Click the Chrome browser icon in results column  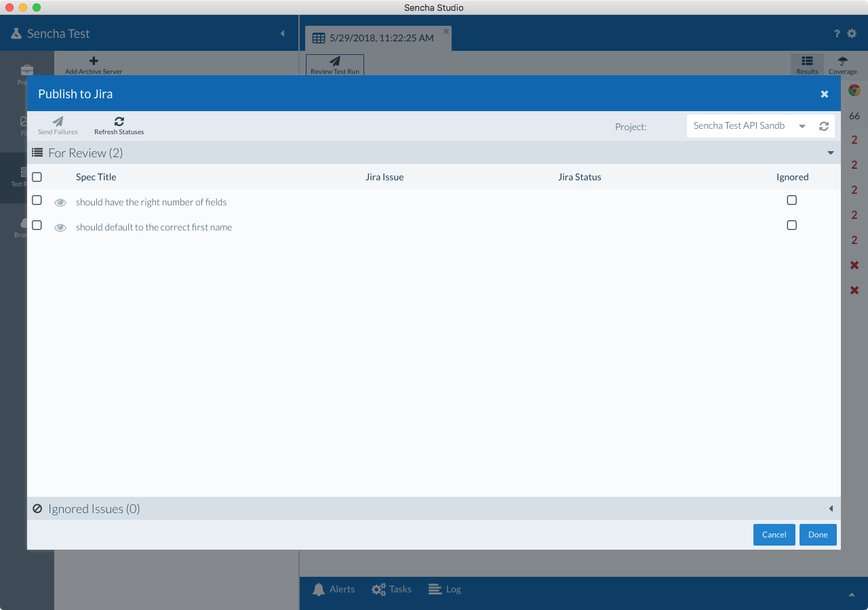(853, 89)
